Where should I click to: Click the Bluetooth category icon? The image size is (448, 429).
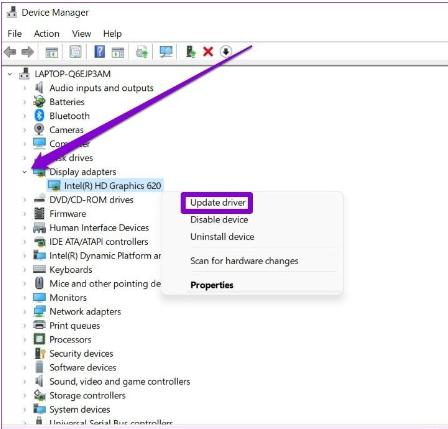39,116
